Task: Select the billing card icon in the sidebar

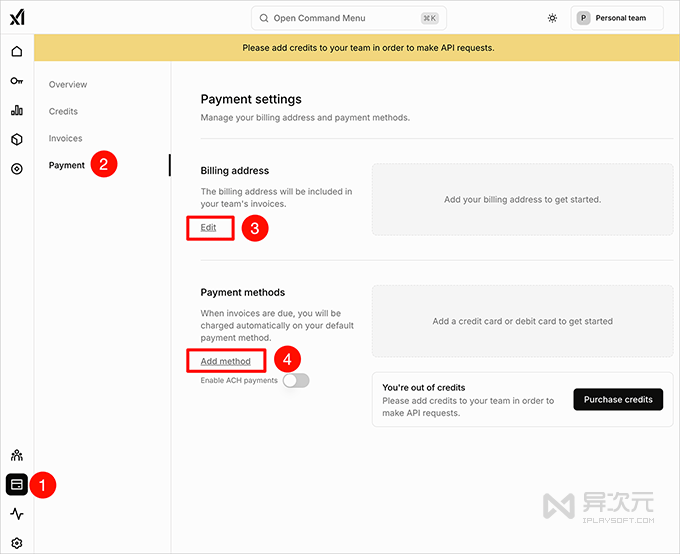Action: pos(17,484)
